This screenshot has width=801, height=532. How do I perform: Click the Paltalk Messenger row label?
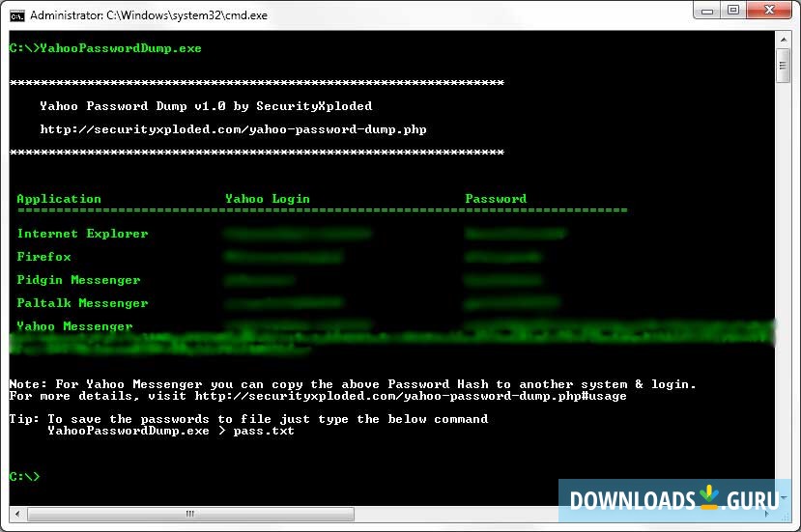(x=82, y=303)
